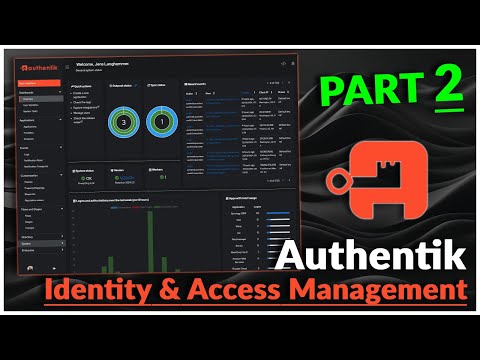480x360 pixels.
Task: Click the green check icon under Version
Action: tap(117, 178)
